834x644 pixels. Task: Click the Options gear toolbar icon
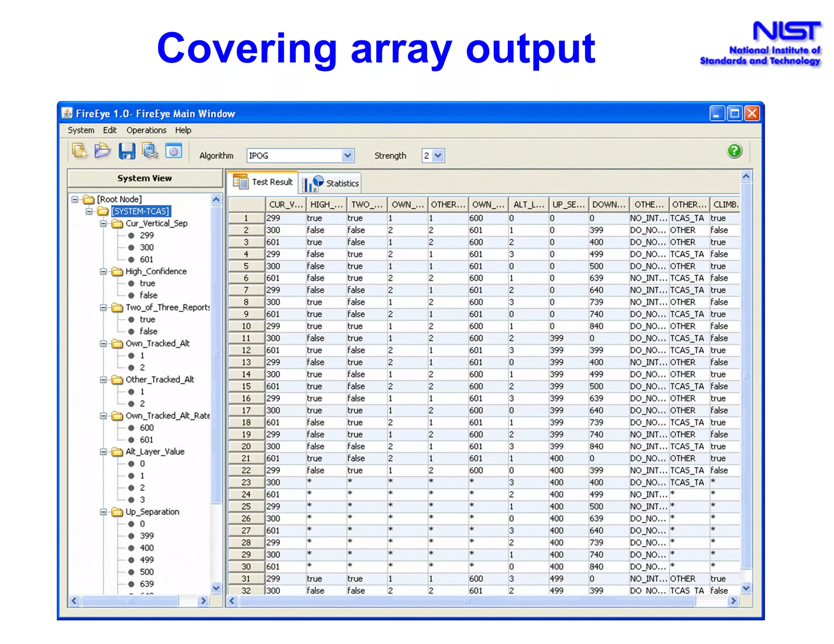173,151
